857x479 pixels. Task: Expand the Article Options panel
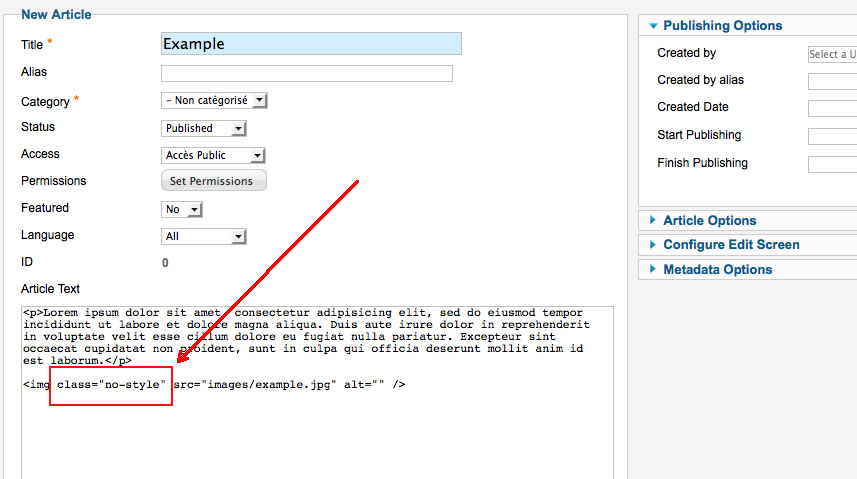(709, 221)
